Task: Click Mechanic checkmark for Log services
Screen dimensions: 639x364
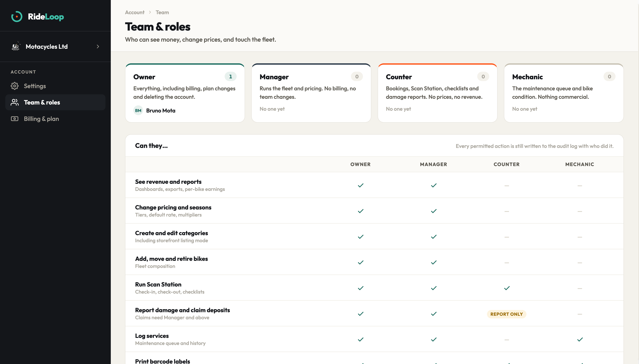Action: click(x=580, y=340)
